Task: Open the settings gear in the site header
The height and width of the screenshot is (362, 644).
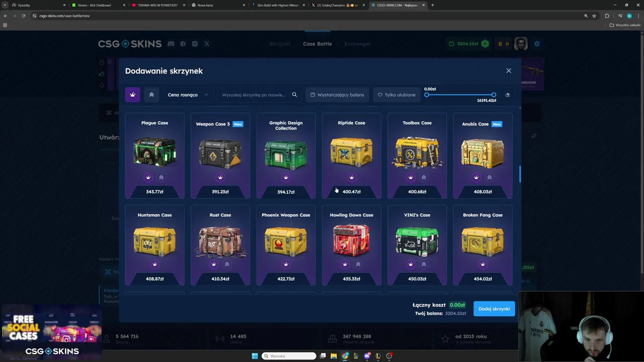Action: pyautogui.click(x=537, y=44)
